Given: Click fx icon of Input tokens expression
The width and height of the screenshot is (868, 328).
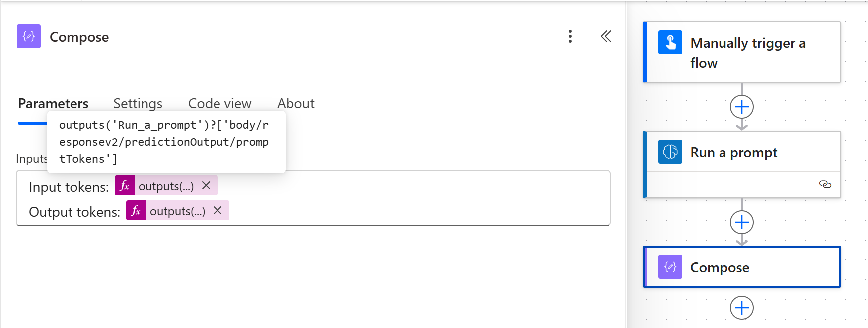Looking at the screenshot, I should point(125,186).
